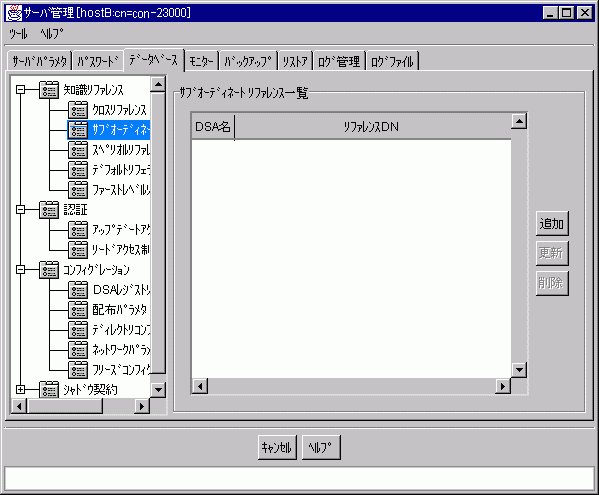Collapse the 認証 tree node
The image size is (599, 495).
click(x=20, y=210)
